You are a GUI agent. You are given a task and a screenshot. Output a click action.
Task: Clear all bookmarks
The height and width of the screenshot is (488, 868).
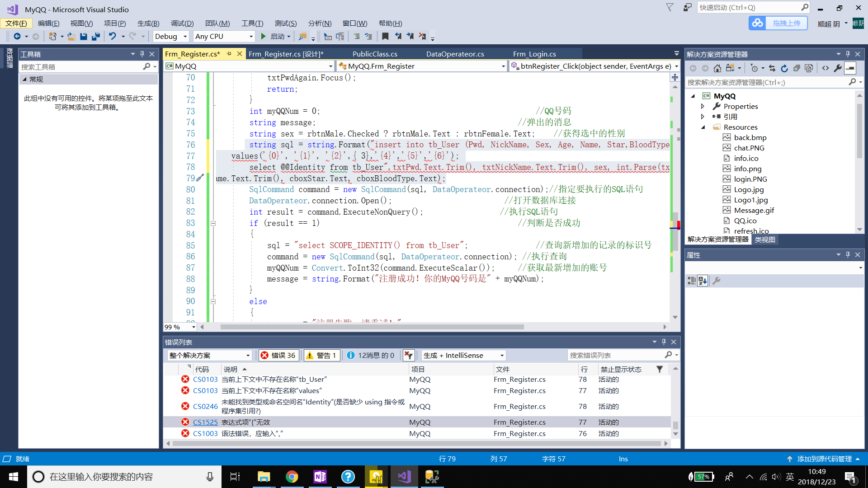[x=422, y=37]
